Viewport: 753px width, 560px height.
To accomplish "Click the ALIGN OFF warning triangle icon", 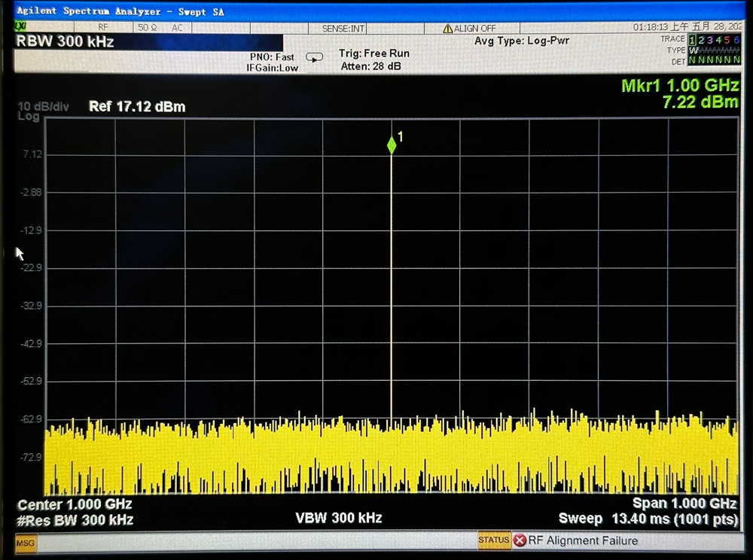I will (x=448, y=29).
